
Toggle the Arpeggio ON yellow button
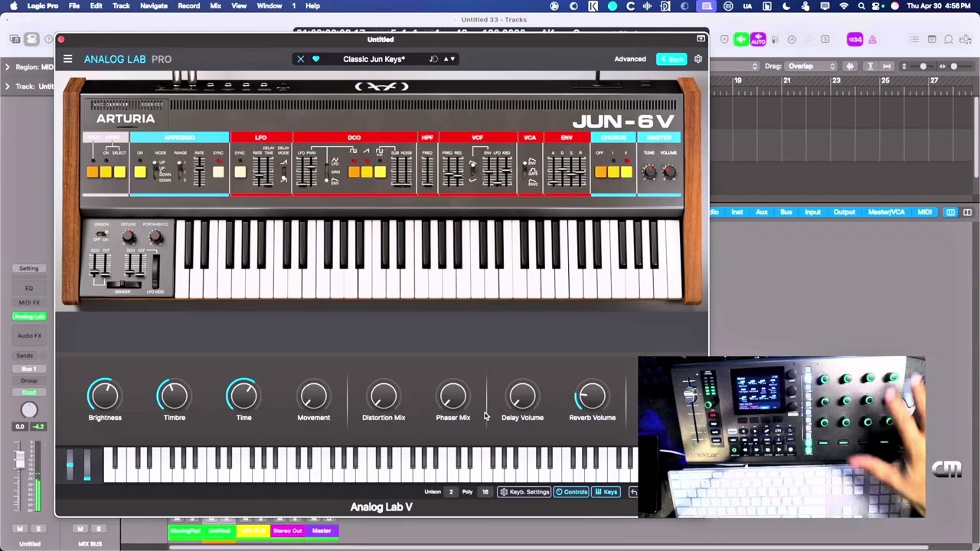coord(140,172)
